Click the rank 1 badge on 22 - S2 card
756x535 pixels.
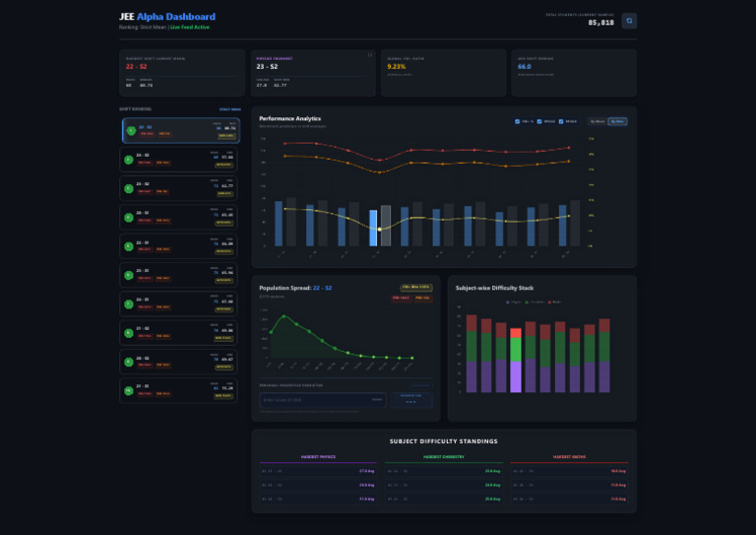pos(131,130)
